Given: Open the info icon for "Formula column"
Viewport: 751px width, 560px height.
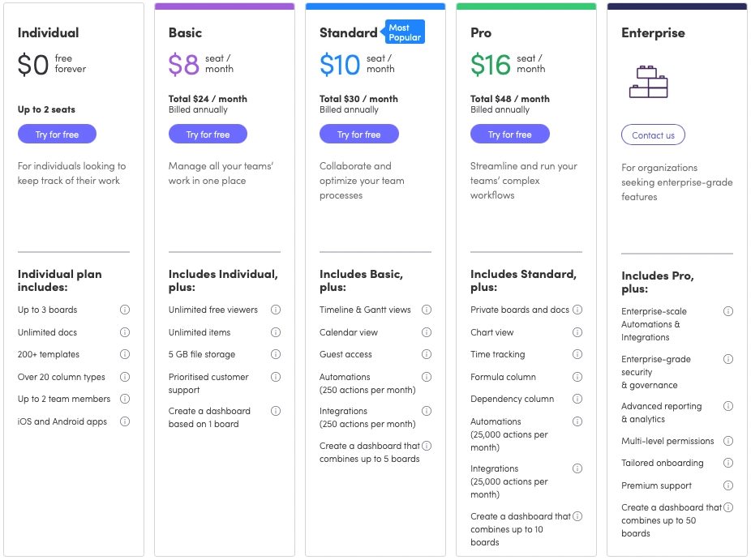Looking at the screenshot, I should coord(577,377).
